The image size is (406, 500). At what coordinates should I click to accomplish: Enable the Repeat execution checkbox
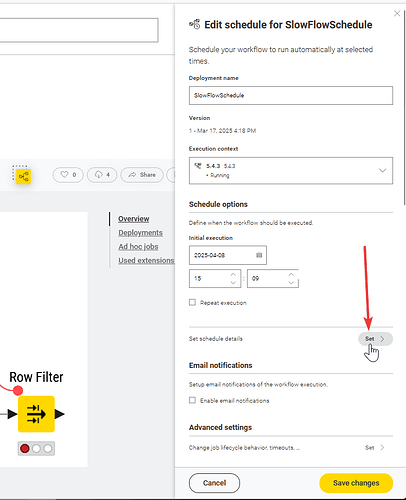192,302
